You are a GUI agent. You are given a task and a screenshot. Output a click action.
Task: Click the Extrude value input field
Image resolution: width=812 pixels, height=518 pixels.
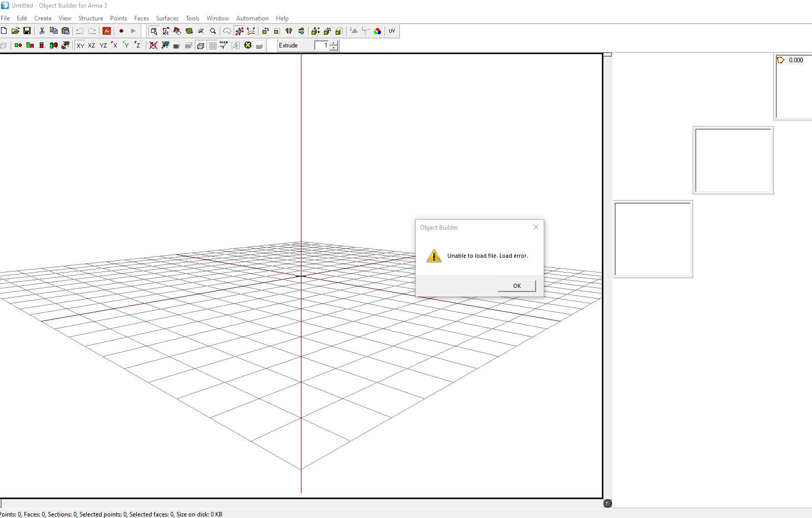321,45
